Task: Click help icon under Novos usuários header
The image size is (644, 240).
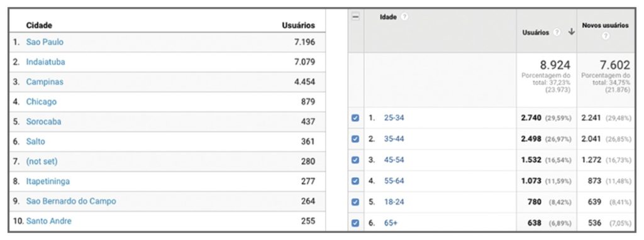Action: click(605, 36)
